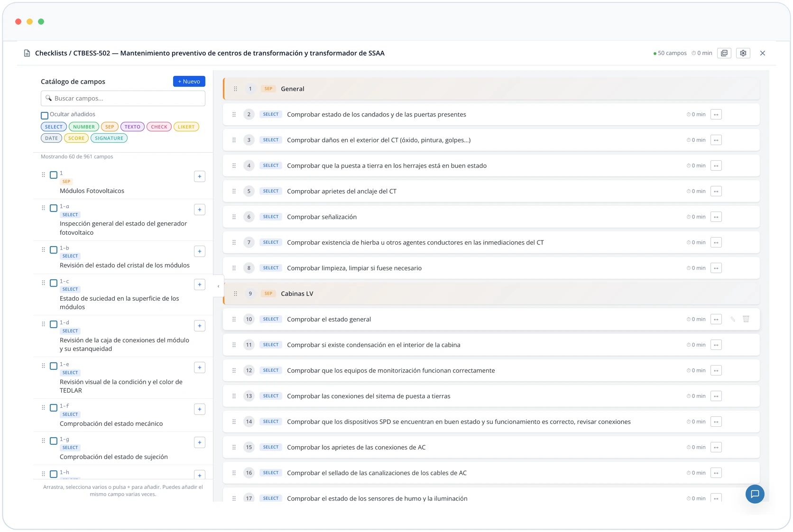This screenshot has height=532, width=793.
Task: Open the chat support bubble
Action: click(x=755, y=494)
